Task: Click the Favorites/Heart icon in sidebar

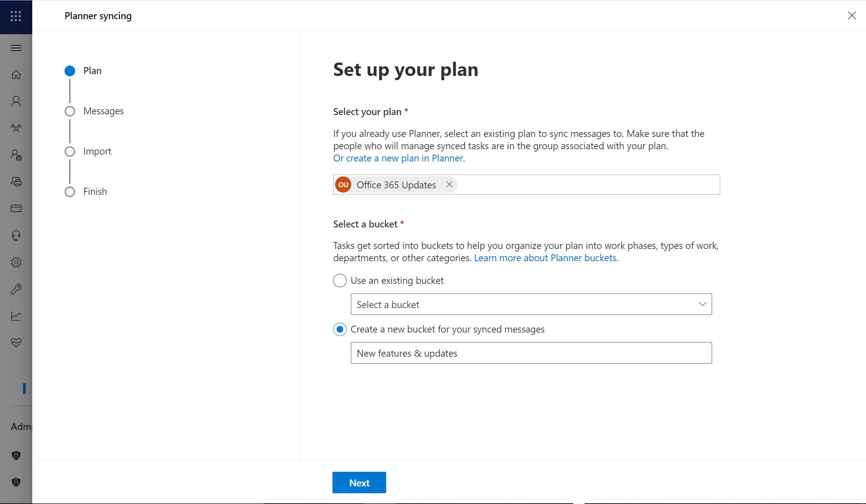Action: tap(16, 342)
